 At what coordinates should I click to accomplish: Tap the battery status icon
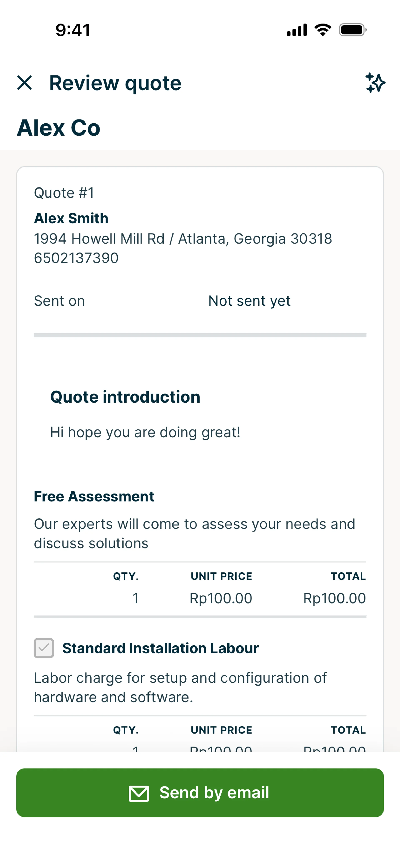352,30
